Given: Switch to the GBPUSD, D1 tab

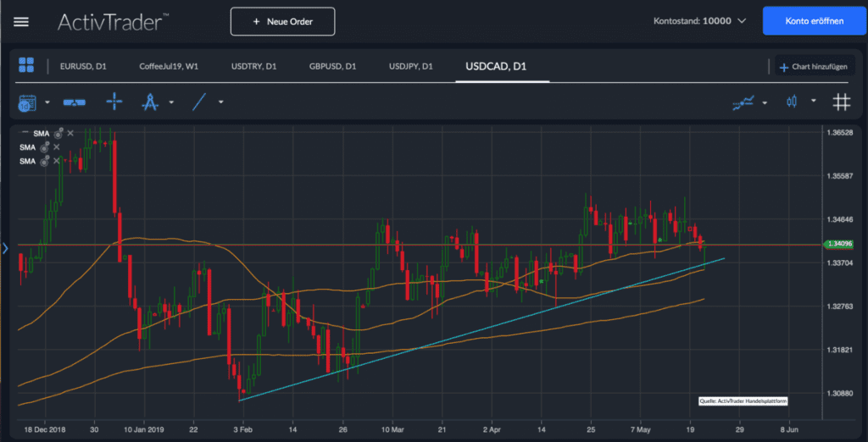Looking at the screenshot, I should pos(332,66).
